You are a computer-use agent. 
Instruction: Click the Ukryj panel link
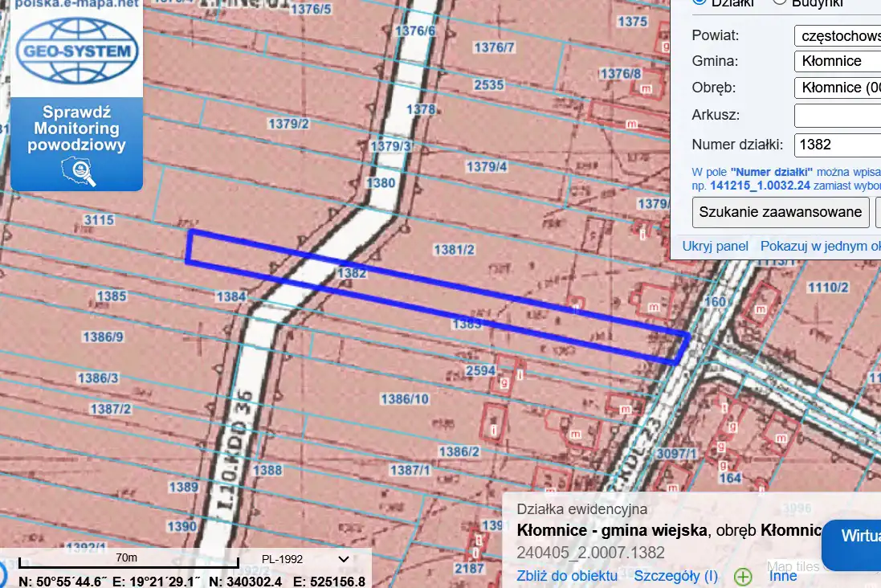pos(715,246)
